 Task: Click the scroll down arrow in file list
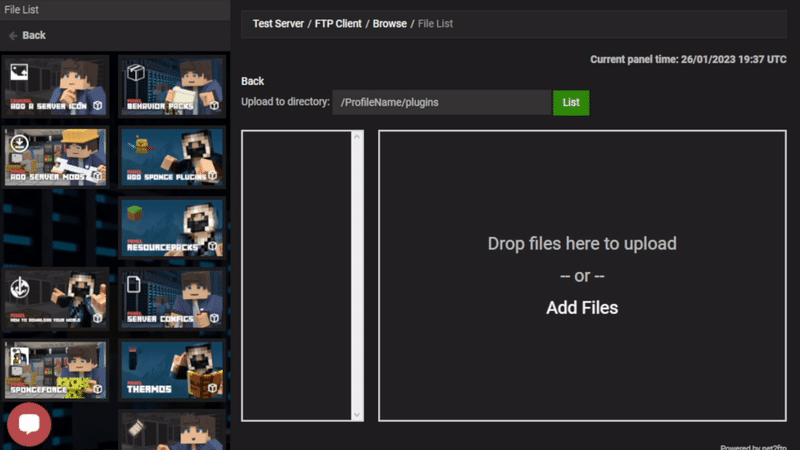357,414
